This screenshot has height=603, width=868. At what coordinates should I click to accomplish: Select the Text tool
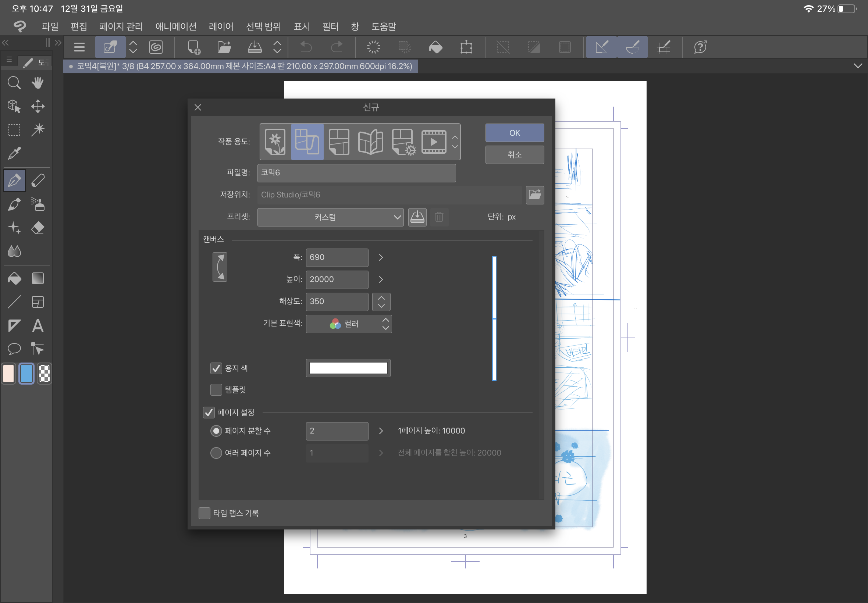tap(38, 326)
